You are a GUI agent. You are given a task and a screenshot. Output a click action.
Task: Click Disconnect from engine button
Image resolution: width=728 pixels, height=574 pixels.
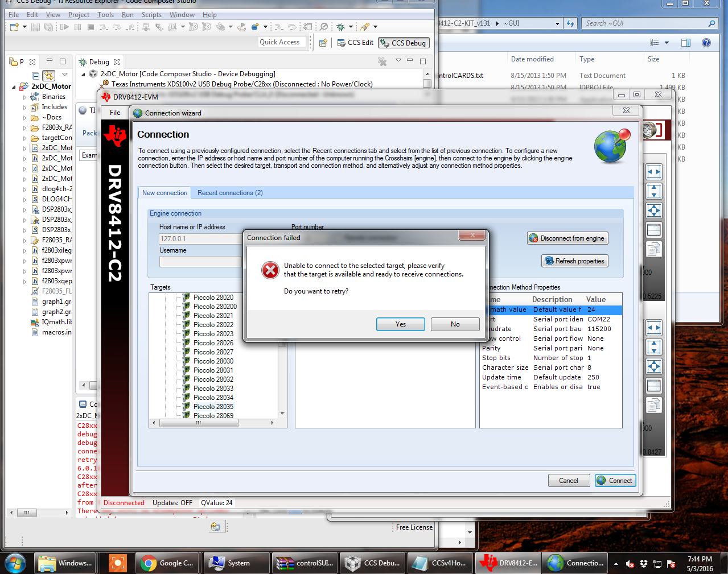(x=567, y=238)
